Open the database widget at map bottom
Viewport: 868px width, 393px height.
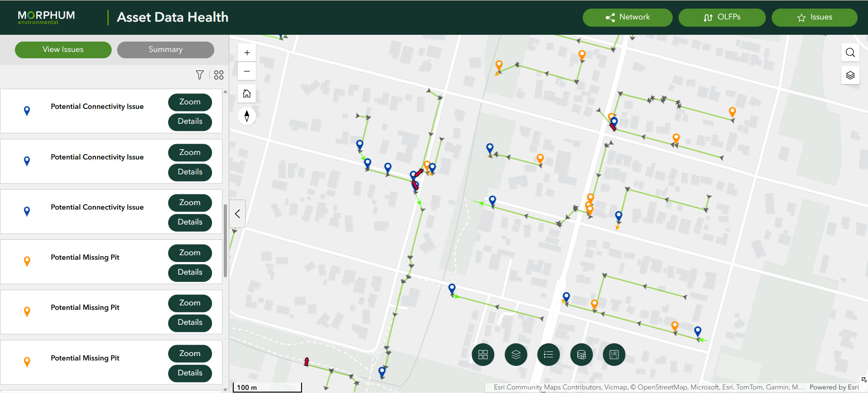[x=581, y=355]
